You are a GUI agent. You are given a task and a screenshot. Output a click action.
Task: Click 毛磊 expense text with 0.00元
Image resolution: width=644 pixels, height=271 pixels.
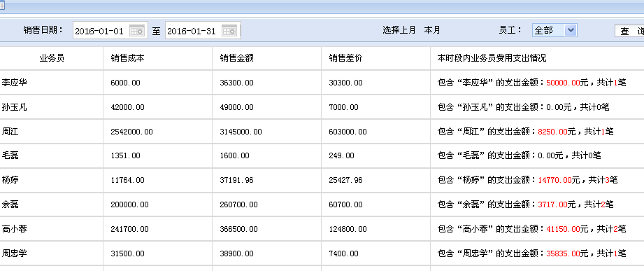520,156
